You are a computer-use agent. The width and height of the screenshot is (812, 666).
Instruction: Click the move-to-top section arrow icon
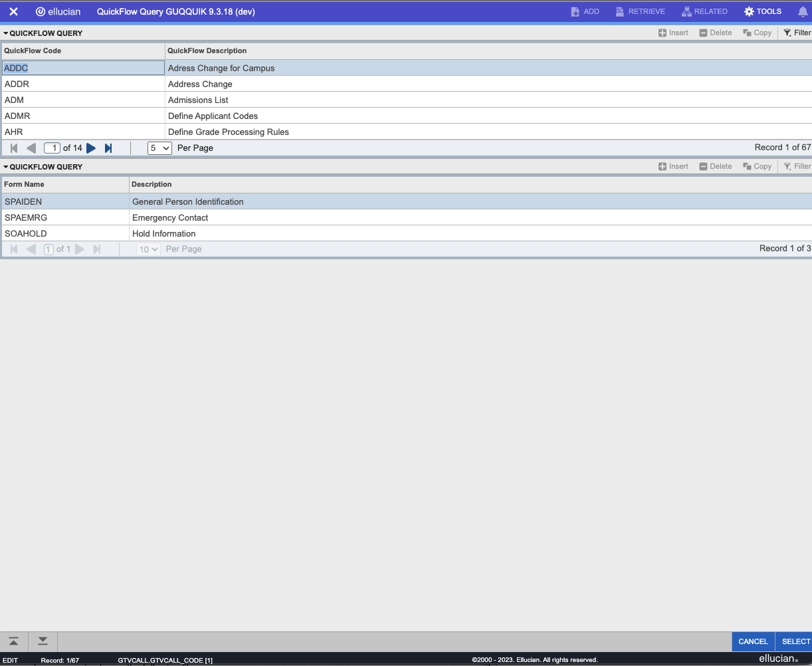13,641
